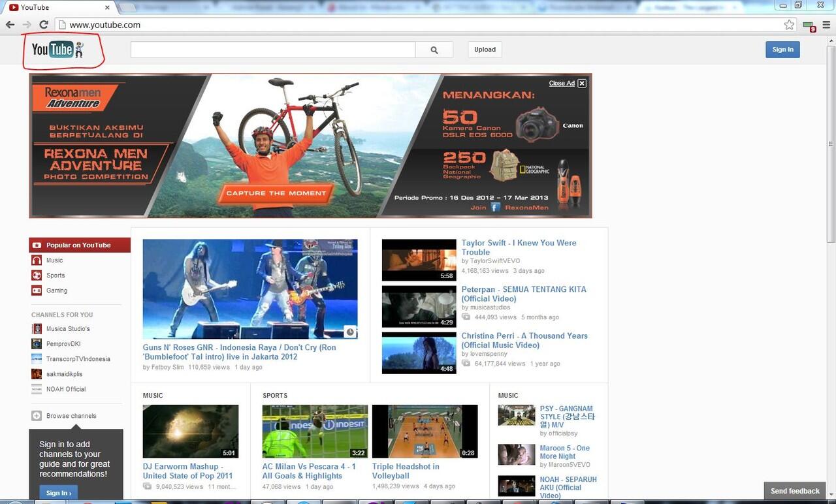Click the Close Ad link
Screen dimensions: 836x504
562,83
